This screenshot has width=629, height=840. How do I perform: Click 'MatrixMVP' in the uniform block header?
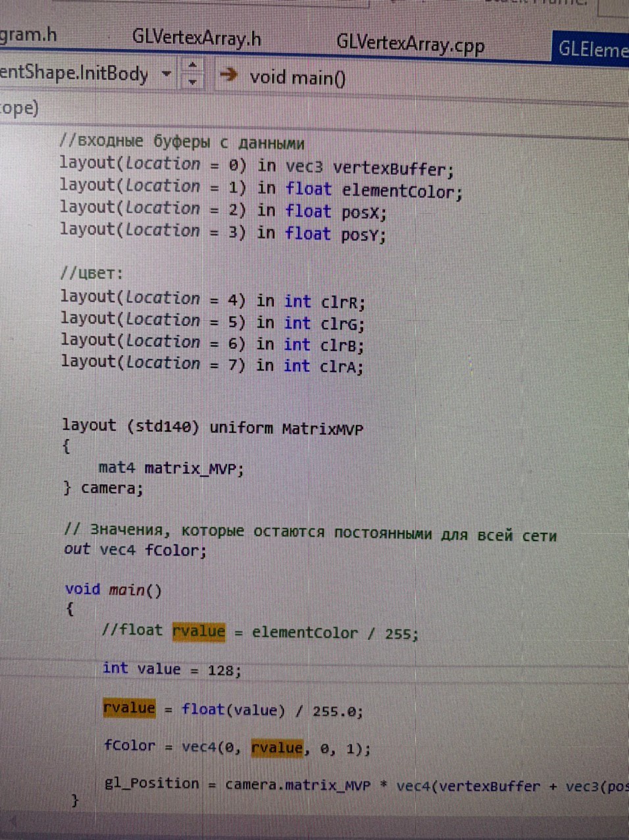coord(322,429)
